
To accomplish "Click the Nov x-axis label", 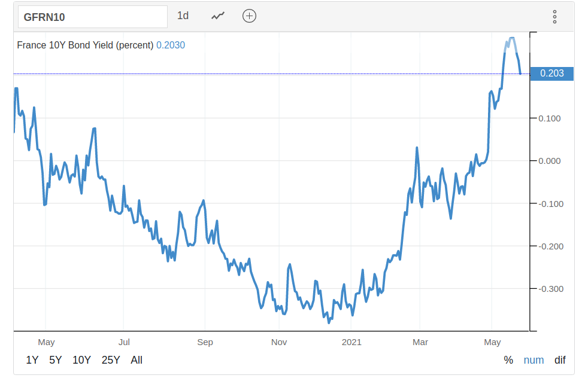I will click(279, 342).
